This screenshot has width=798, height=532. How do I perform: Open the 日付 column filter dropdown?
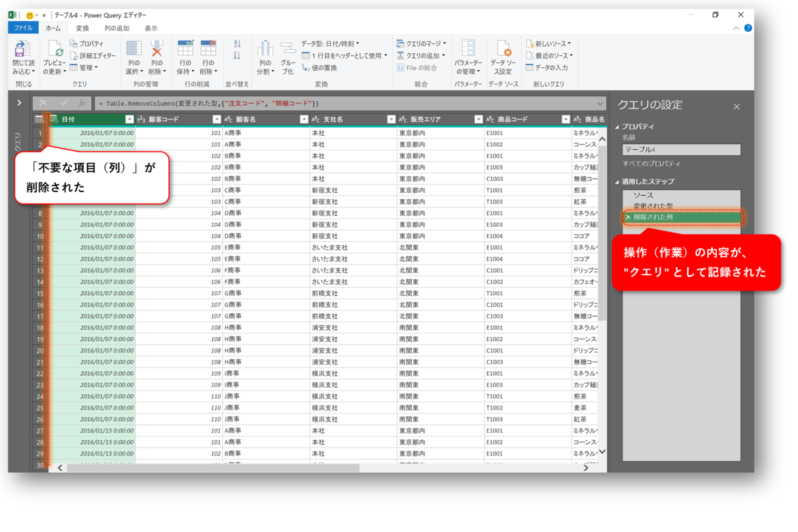point(130,120)
